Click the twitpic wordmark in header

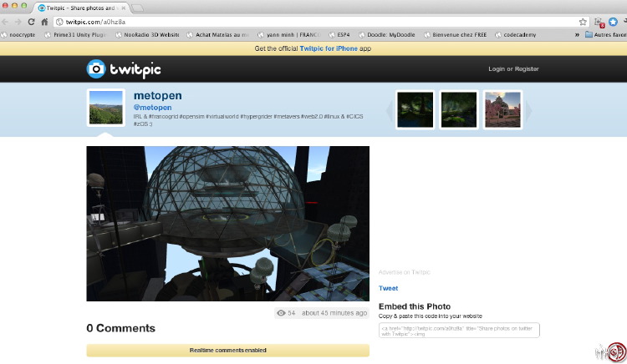(135, 70)
